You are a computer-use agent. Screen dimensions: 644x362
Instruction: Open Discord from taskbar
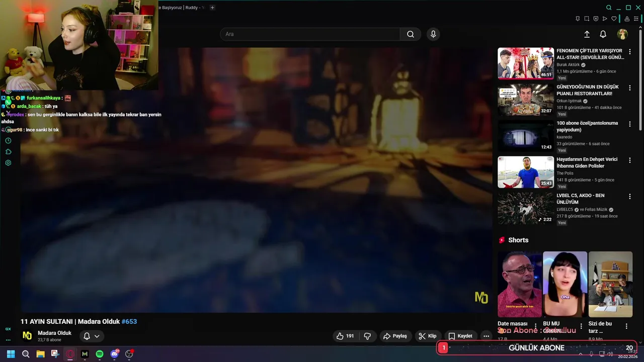114,354
